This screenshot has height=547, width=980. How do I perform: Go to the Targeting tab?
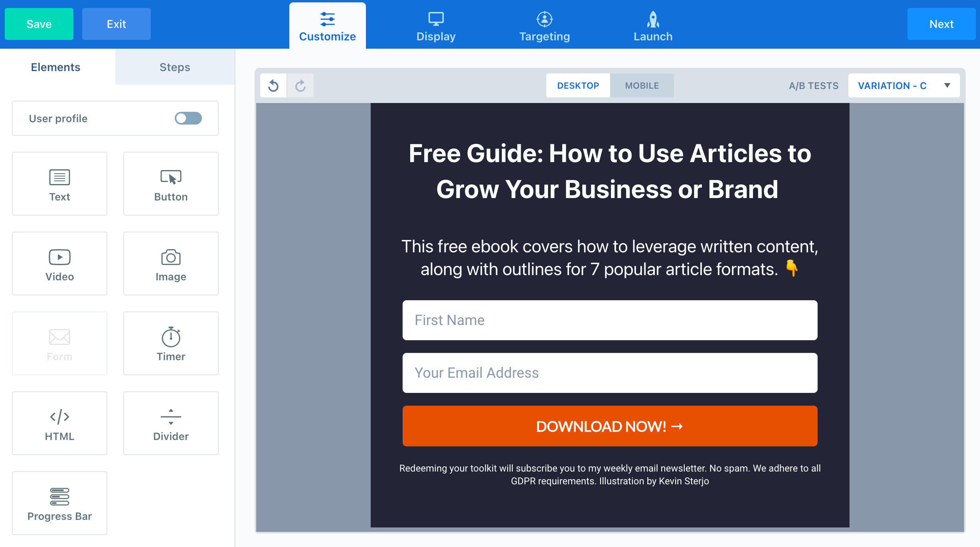(544, 26)
